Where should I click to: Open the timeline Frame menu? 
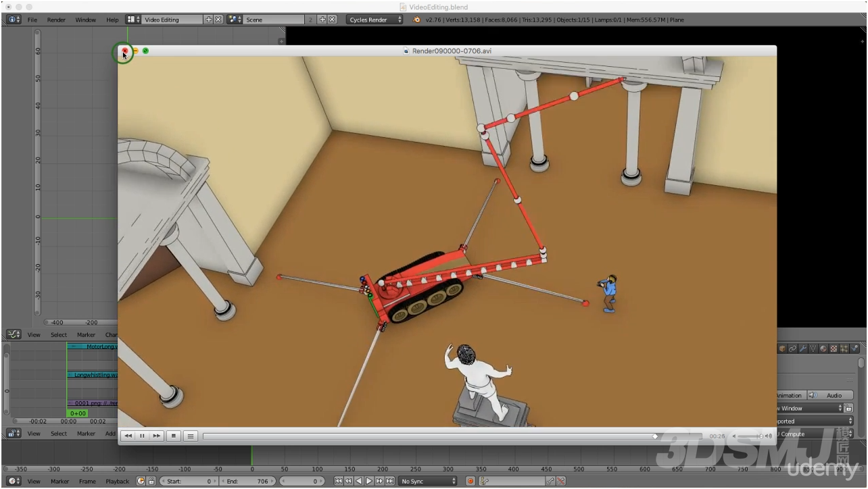point(87,482)
